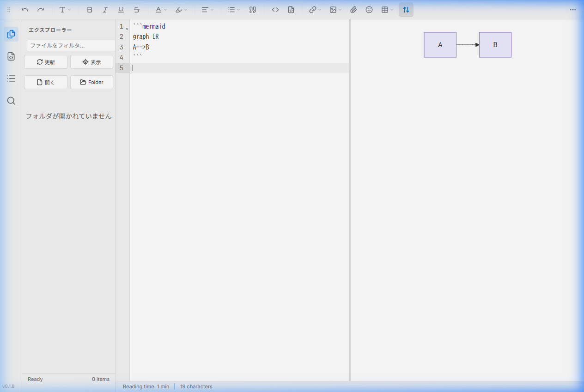Insert a blockquote
Viewport: 584px width, 392px height.
point(253,10)
